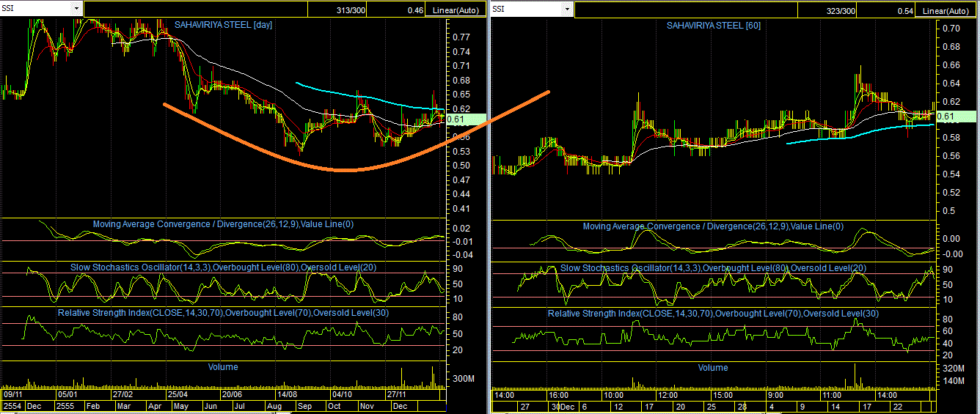
Task: Click the Slow Stochastics Oscillator label in the daily chart
Action: pos(223,267)
